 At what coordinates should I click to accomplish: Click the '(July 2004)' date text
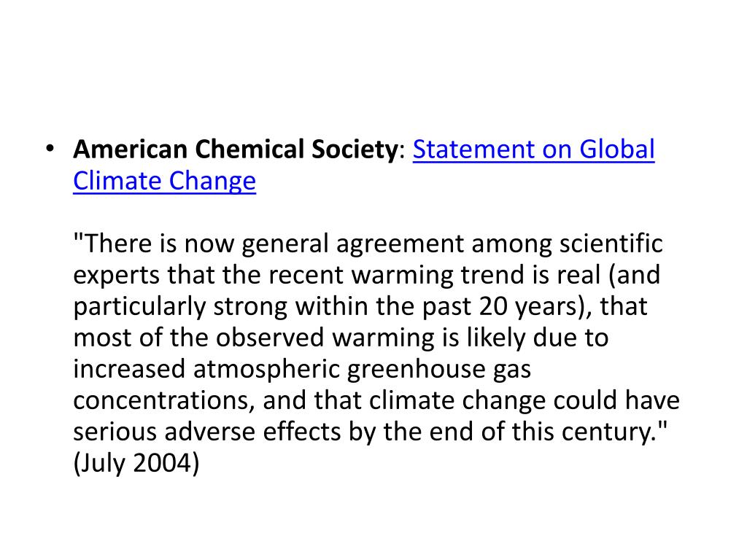tap(136, 462)
